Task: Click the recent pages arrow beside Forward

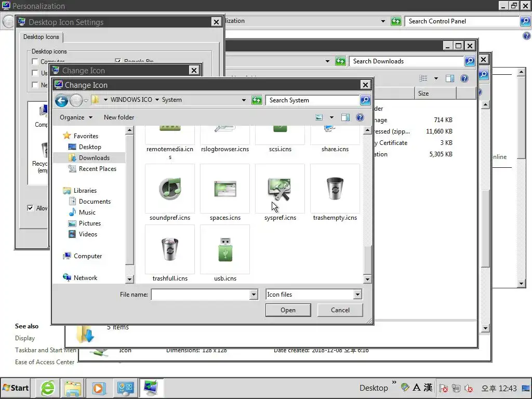Action: point(86,100)
